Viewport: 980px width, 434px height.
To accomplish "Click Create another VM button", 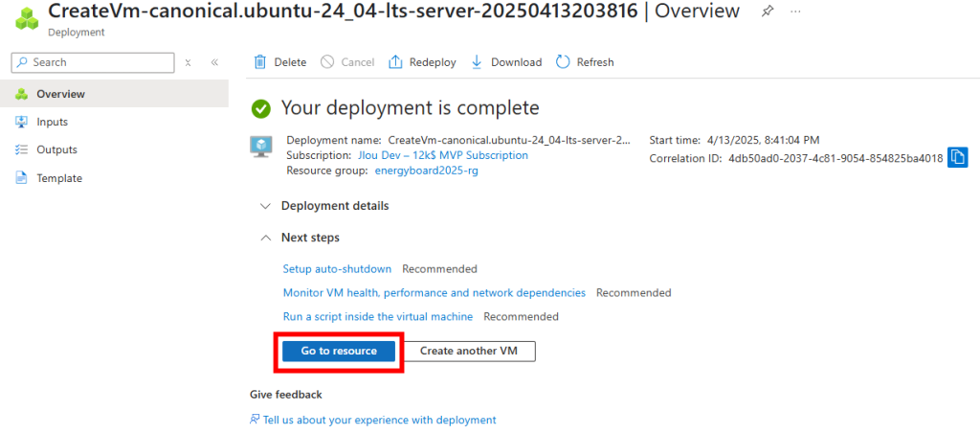I will click(469, 351).
